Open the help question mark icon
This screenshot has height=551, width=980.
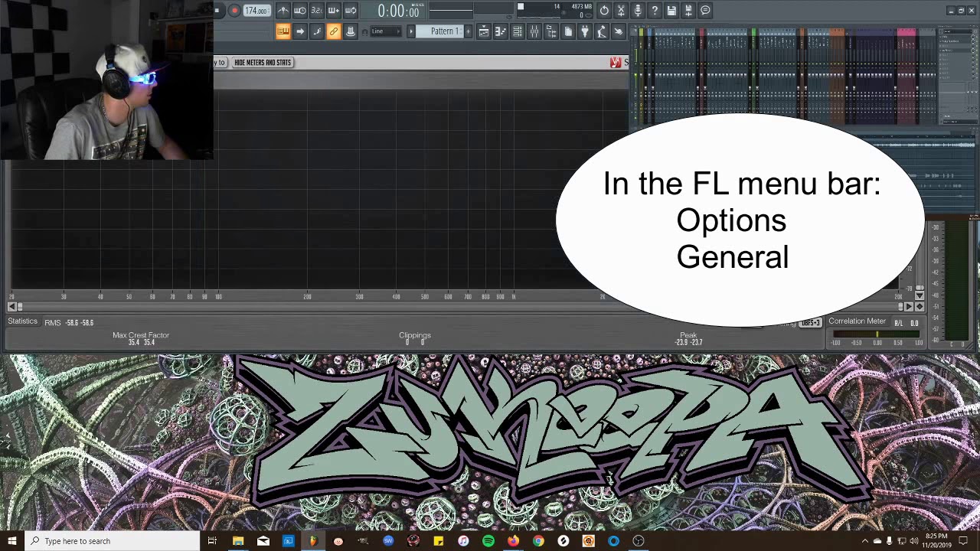tap(655, 11)
